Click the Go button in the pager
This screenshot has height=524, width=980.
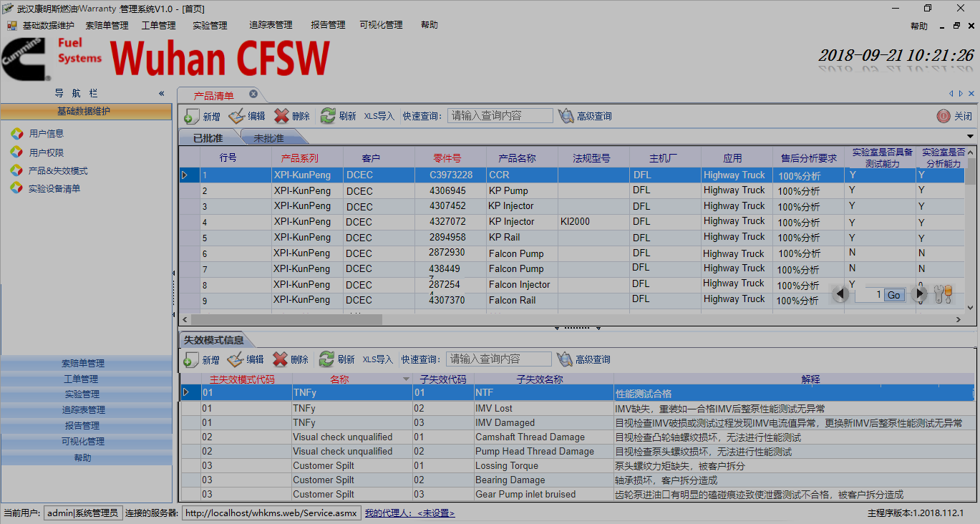pyautogui.click(x=894, y=295)
